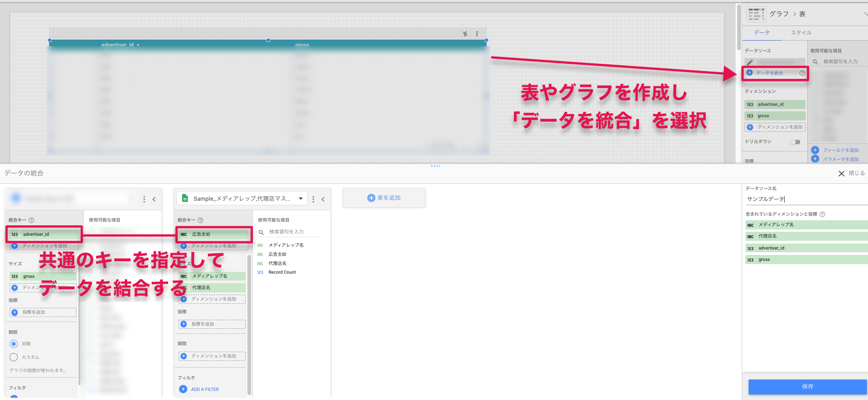Click the ADD A FILTER link
Viewport: 868px width, 400px height.
(x=205, y=390)
